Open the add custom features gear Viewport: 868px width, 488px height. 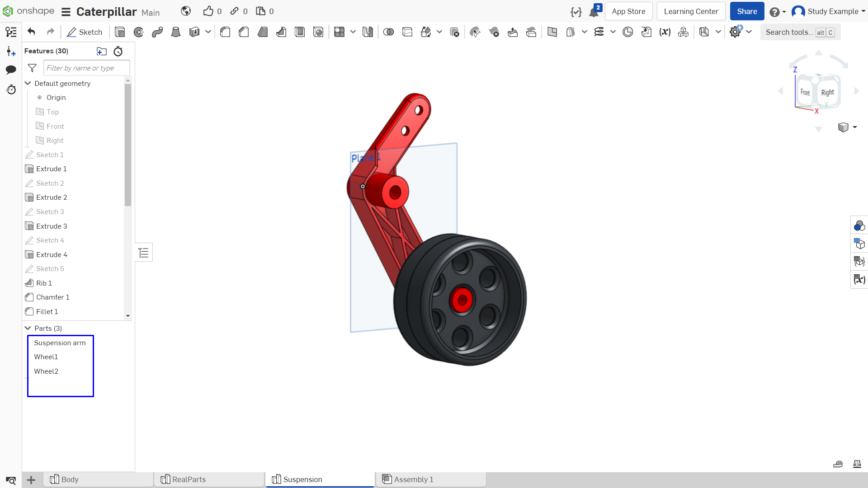click(x=735, y=32)
